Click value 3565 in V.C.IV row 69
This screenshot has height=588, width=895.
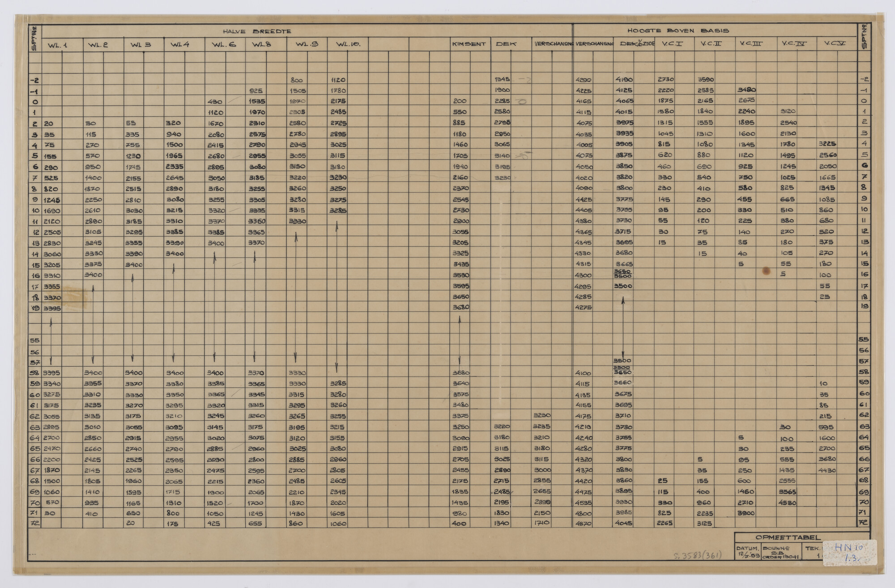(788, 491)
